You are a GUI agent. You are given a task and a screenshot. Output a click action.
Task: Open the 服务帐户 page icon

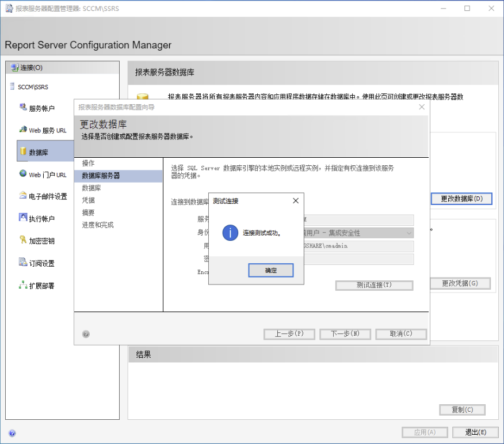(x=23, y=107)
